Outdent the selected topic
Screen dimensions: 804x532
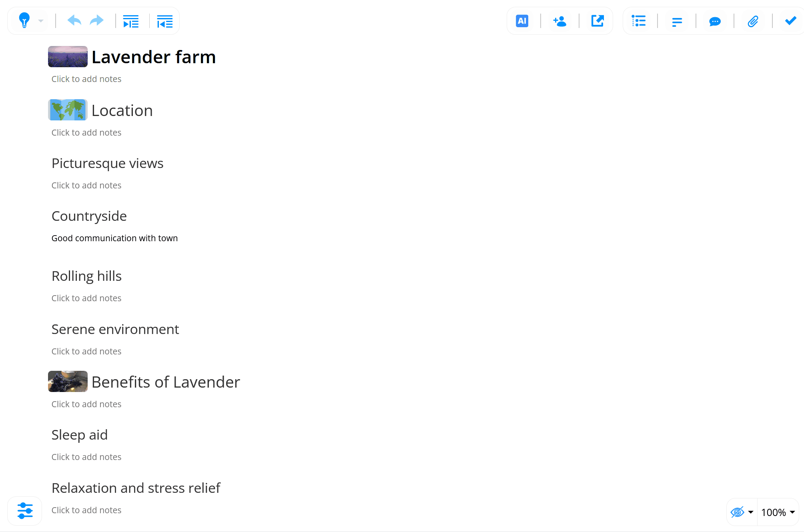point(164,21)
